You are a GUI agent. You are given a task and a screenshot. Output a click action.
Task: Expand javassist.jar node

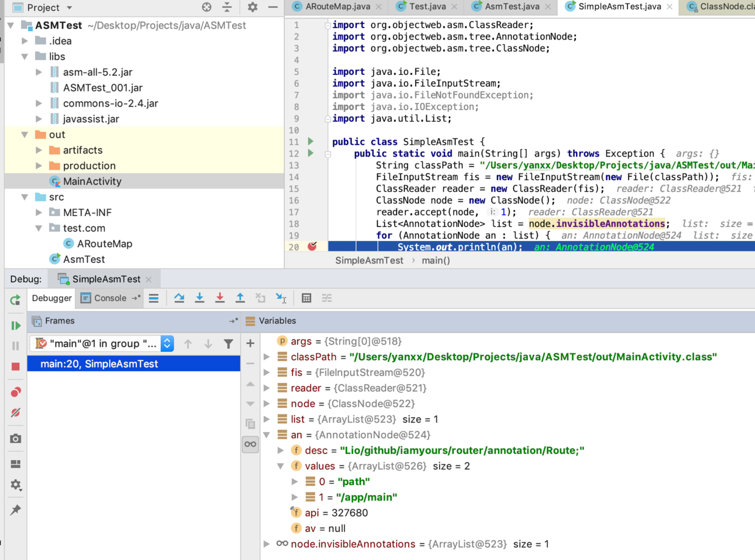pyautogui.click(x=39, y=119)
